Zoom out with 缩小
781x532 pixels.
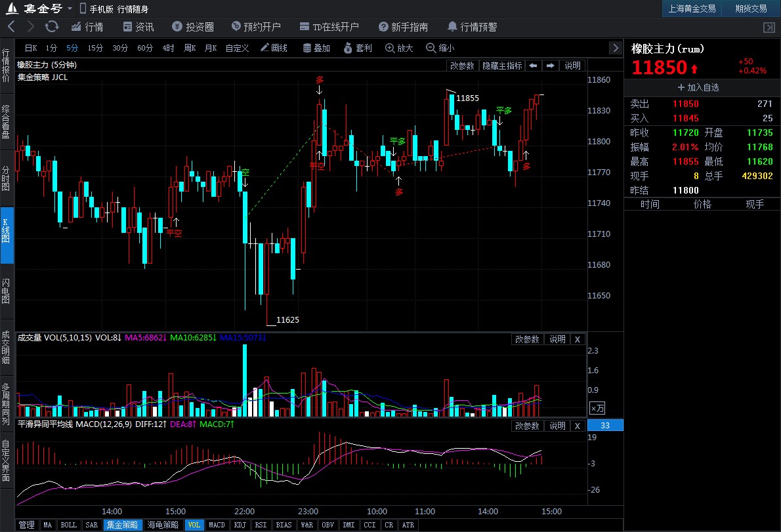coord(440,49)
